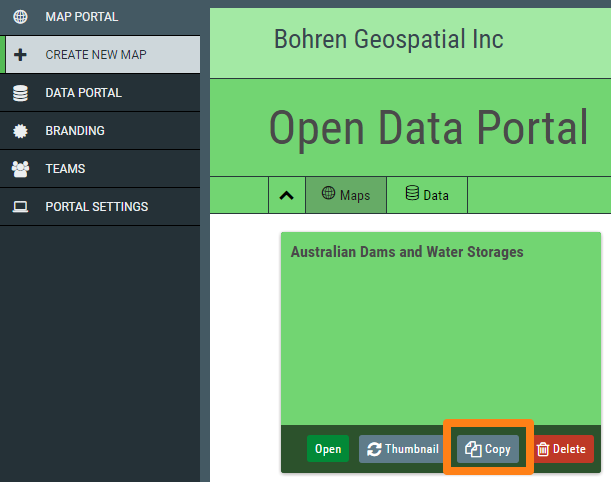
Task: Collapse the header using the up chevron
Action: (x=287, y=195)
